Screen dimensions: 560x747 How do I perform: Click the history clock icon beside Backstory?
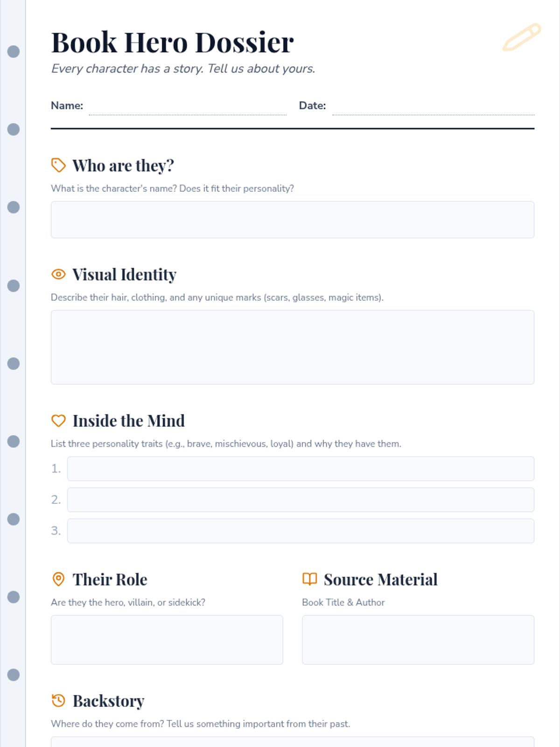(x=58, y=700)
